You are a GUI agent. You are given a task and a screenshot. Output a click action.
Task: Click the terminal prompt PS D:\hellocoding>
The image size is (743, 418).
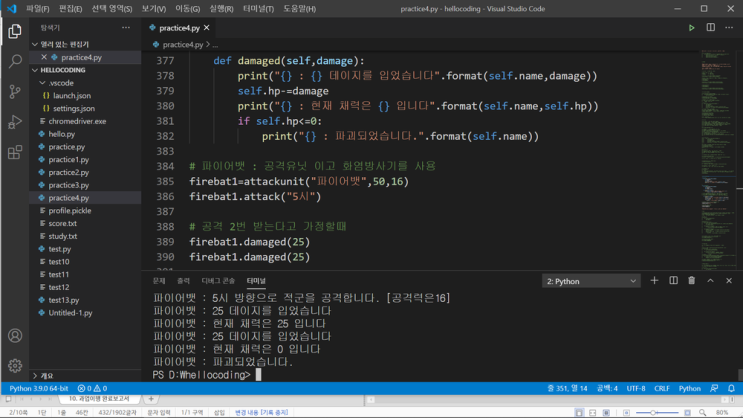point(201,375)
